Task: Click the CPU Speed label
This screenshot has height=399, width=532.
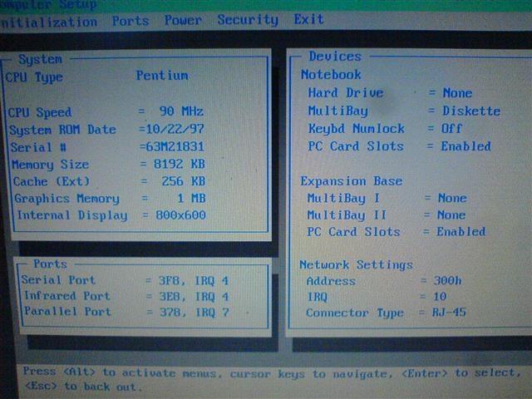Action: (40, 112)
